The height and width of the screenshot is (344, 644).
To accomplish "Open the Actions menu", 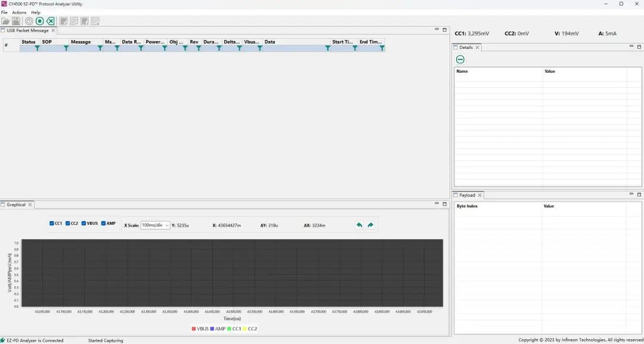I will 19,12.
